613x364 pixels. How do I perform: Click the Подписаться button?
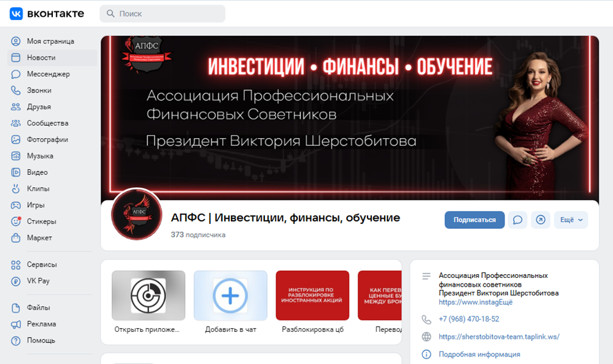(475, 220)
